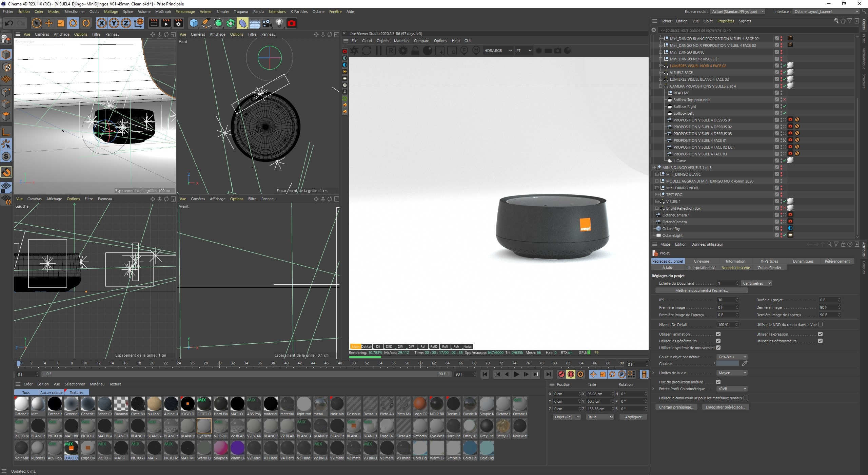Click the Record Active Objects key button

tap(561, 374)
